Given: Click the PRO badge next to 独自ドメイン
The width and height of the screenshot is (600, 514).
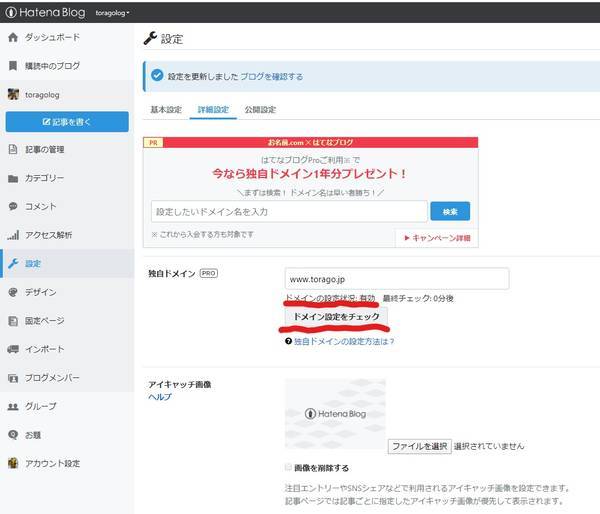Looking at the screenshot, I should click(209, 273).
